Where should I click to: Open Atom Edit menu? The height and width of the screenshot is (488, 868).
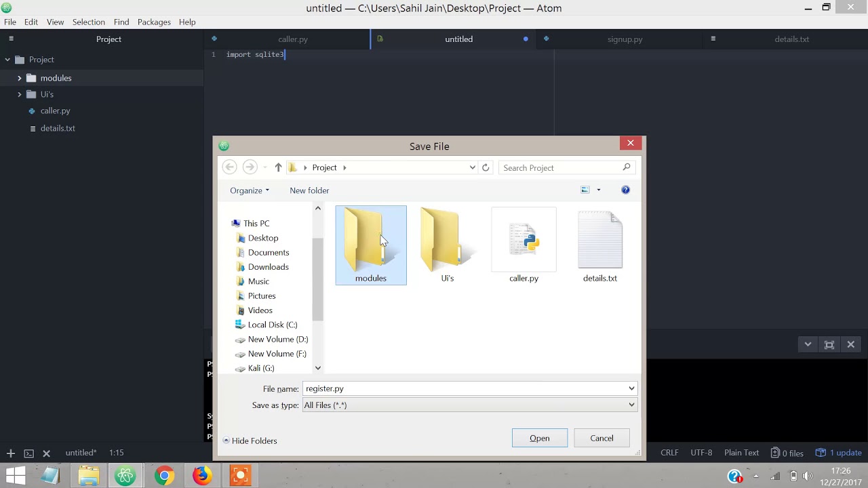point(31,22)
